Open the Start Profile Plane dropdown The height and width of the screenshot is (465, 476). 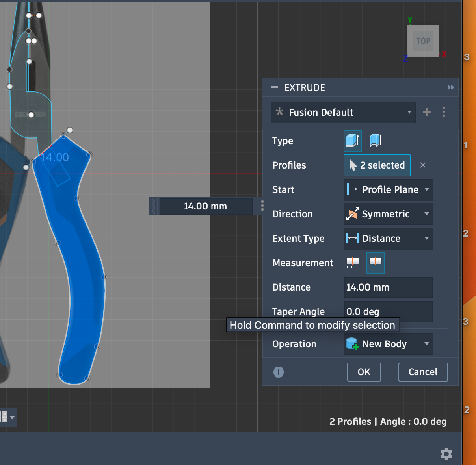[388, 190]
